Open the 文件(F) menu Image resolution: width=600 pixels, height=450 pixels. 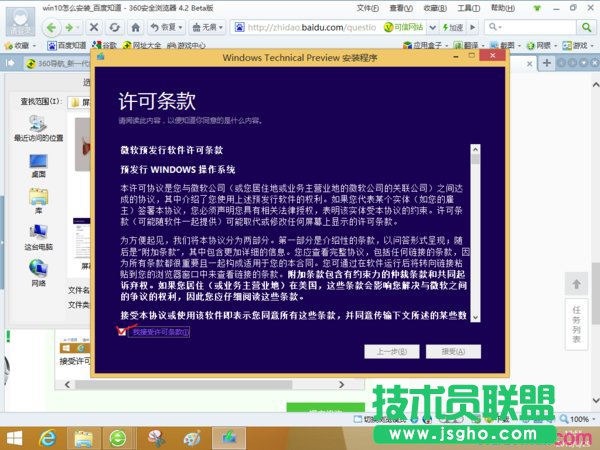[367, 8]
